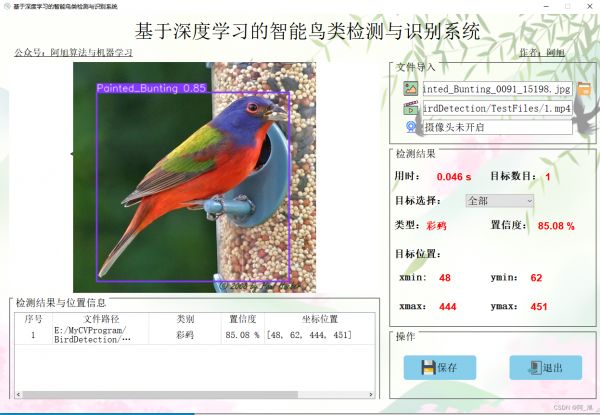
Task: Click the 退出 exit button
Action: tap(546, 368)
